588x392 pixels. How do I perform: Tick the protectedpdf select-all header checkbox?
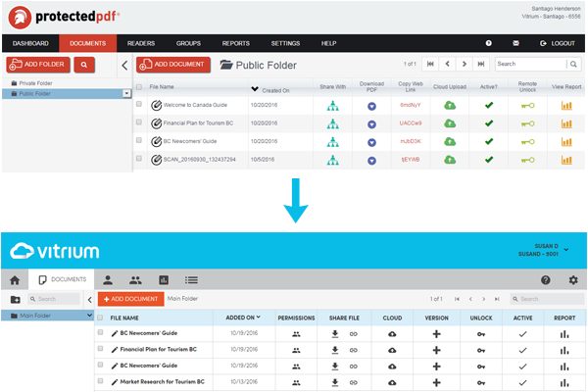(139, 87)
